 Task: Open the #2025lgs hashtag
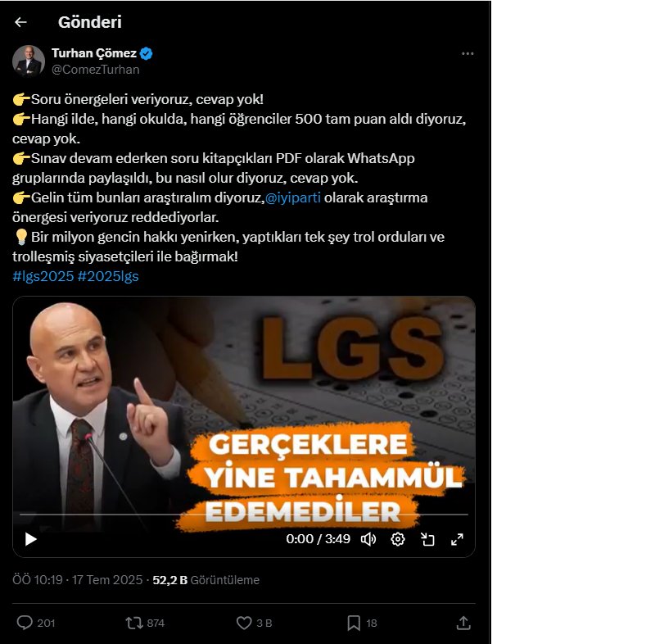pyautogui.click(x=108, y=276)
